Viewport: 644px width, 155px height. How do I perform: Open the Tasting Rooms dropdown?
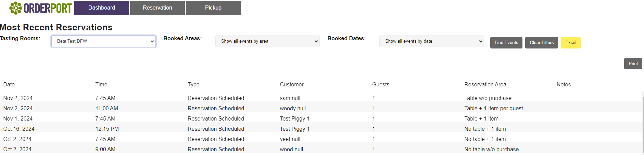pos(103,41)
